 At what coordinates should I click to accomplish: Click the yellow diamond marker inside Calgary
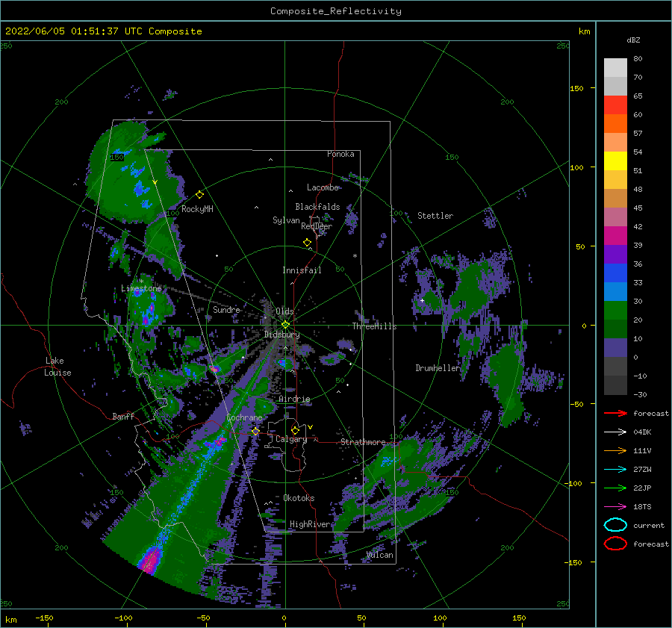pos(295,430)
